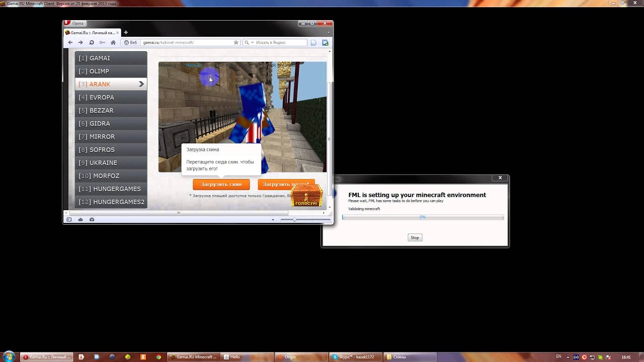Select server [4] EVROPA
The width and height of the screenshot is (644, 362).
coord(111,97)
